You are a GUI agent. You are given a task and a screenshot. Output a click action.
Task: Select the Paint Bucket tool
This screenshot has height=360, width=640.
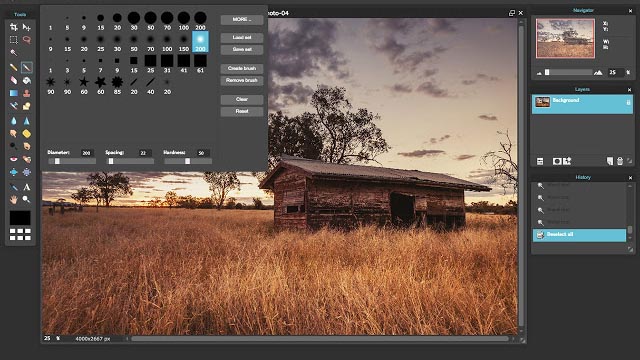click(x=27, y=80)
